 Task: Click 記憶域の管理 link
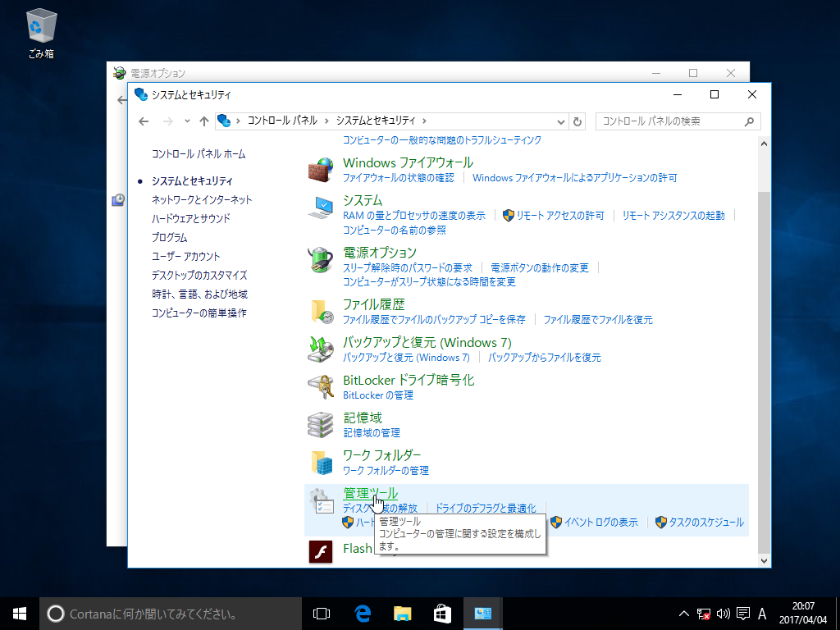pyautogui.click(x=372, y=433)
